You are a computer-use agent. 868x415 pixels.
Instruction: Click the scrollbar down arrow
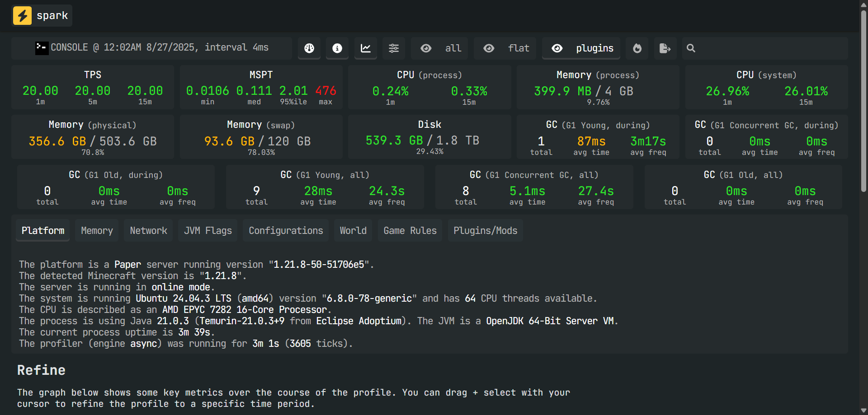[x=863, y=410]
